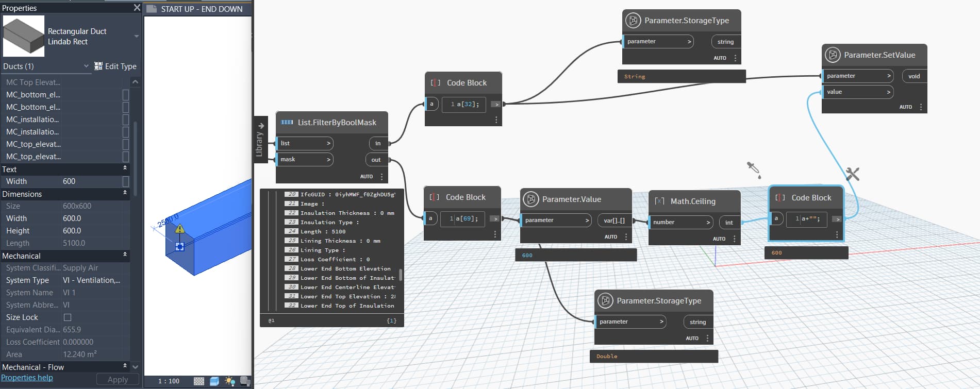The width and height of the screenshot is (980, 389).
Task: Click the 'list' input port chevron
Action: [x=328, y=143]
